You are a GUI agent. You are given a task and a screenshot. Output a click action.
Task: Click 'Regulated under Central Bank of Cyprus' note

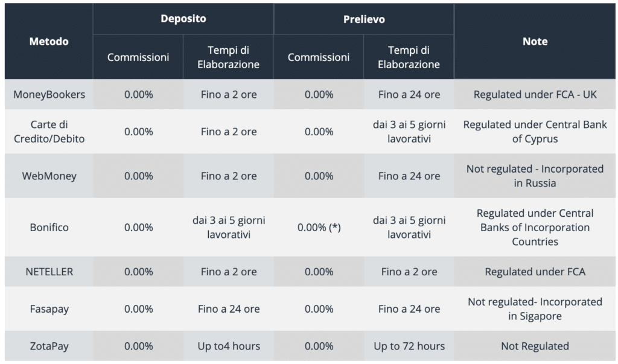point(535,132)
